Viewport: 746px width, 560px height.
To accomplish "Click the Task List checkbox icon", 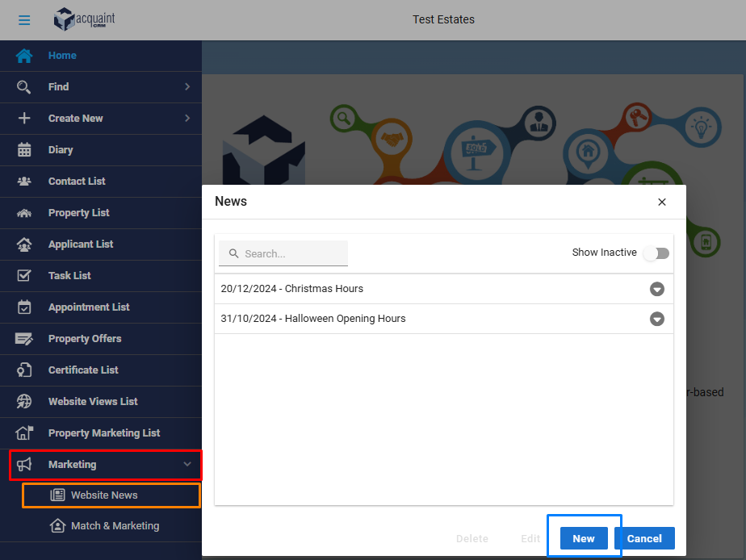I will 24,276.
